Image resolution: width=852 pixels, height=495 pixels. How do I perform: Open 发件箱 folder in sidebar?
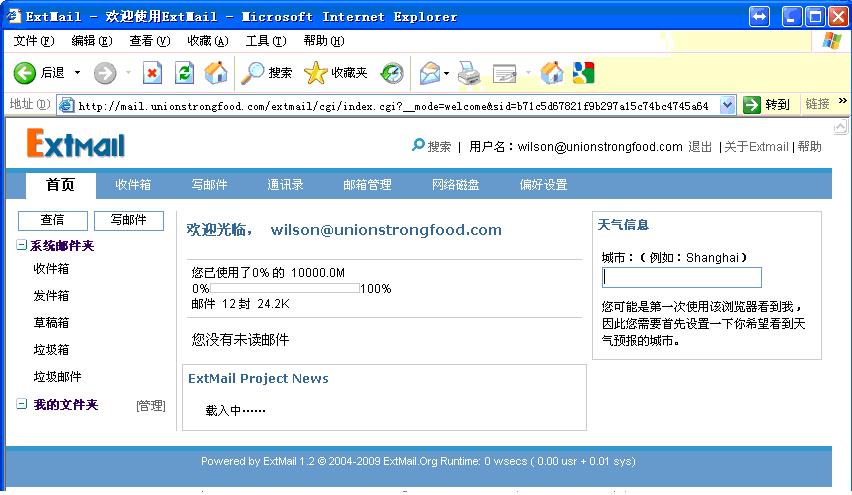click(x=51, y=296)
